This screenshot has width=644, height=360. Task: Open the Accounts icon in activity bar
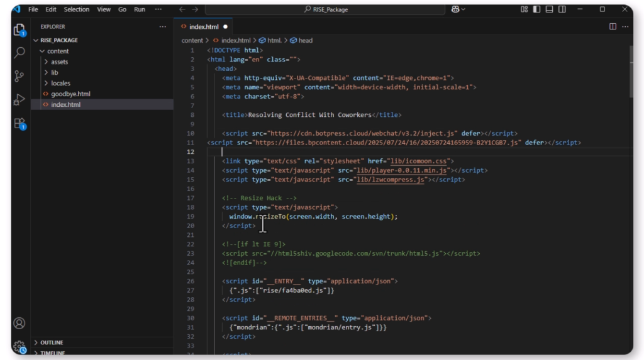tap(19, 324)
